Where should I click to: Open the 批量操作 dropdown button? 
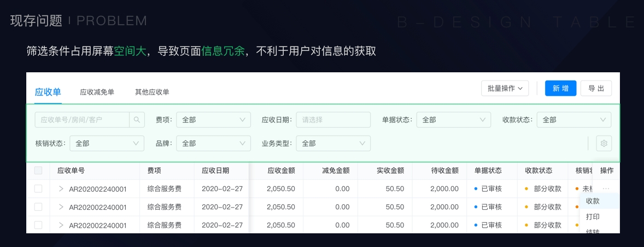pos(505,88)
